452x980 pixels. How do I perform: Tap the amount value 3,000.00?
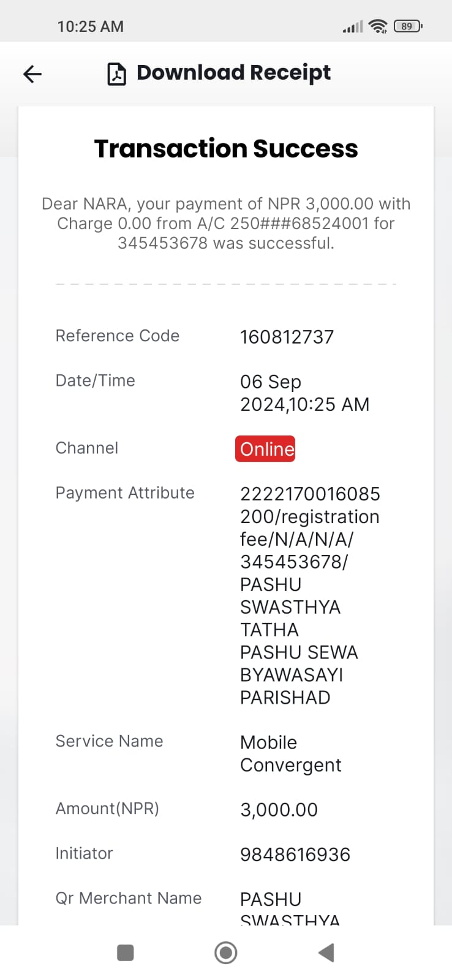pyautogui.click(x=279, y=810)
